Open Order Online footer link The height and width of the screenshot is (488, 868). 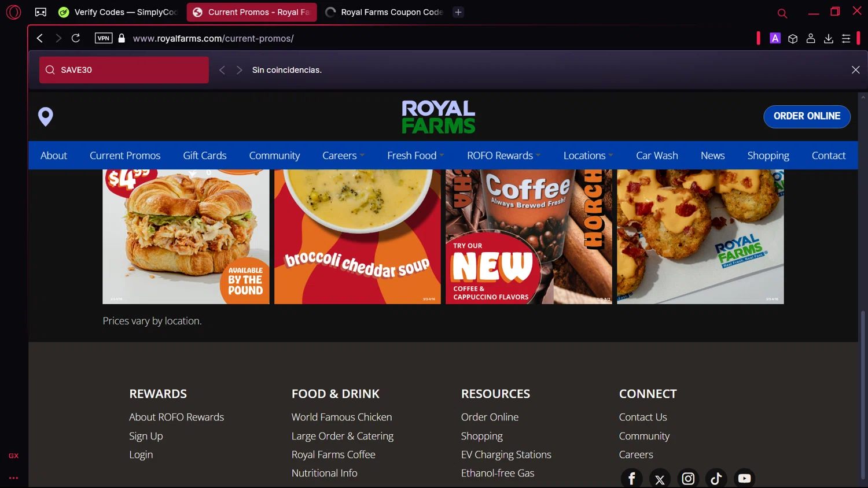490,417
